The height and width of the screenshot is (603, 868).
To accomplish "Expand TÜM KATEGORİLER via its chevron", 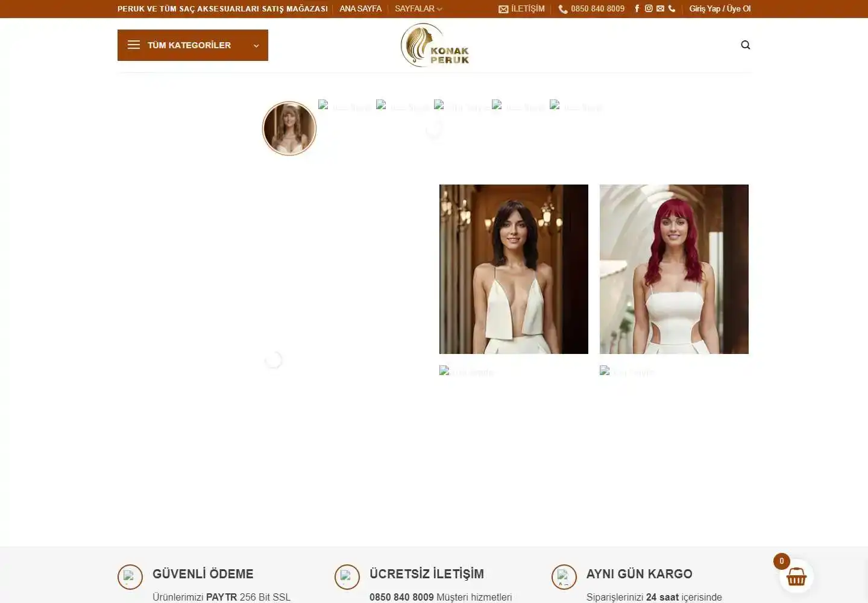I will click(x=256, y=45).
